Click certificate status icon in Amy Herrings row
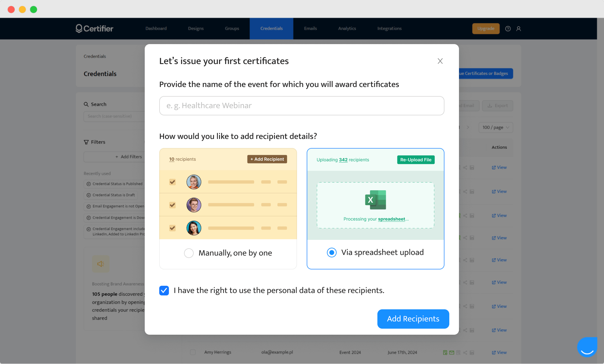Image resolution: width=604 pixels, height=364 pixels. point(445,353)
